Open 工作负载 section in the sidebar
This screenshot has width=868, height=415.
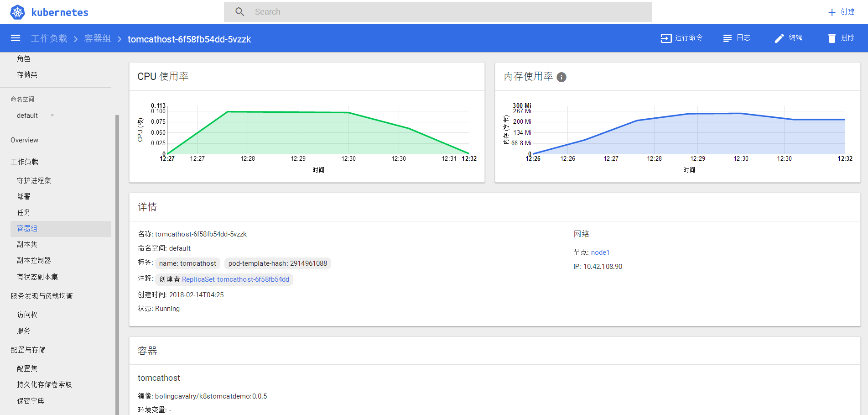click(25, 162)
